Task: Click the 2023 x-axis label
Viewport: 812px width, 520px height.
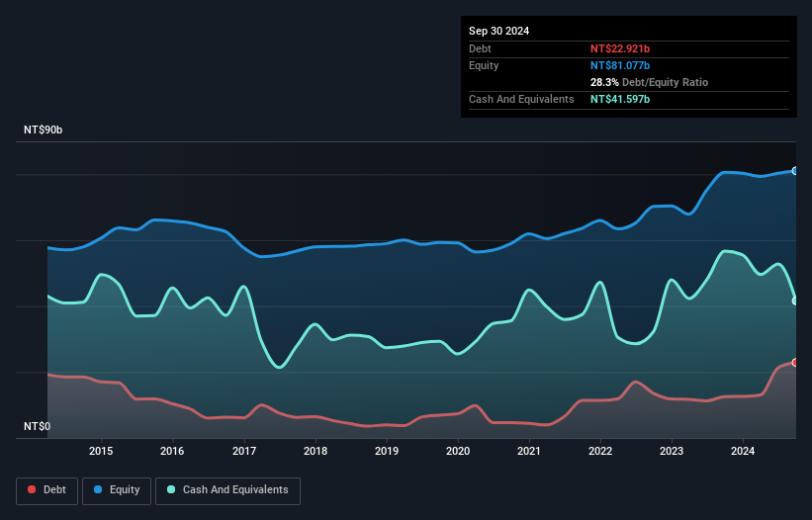Action: coord(672,451)
